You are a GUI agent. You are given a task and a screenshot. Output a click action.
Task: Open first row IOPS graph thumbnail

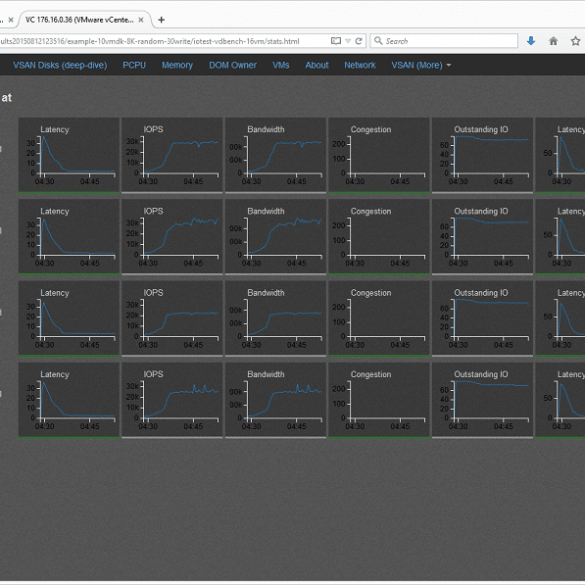pos(172,156)
